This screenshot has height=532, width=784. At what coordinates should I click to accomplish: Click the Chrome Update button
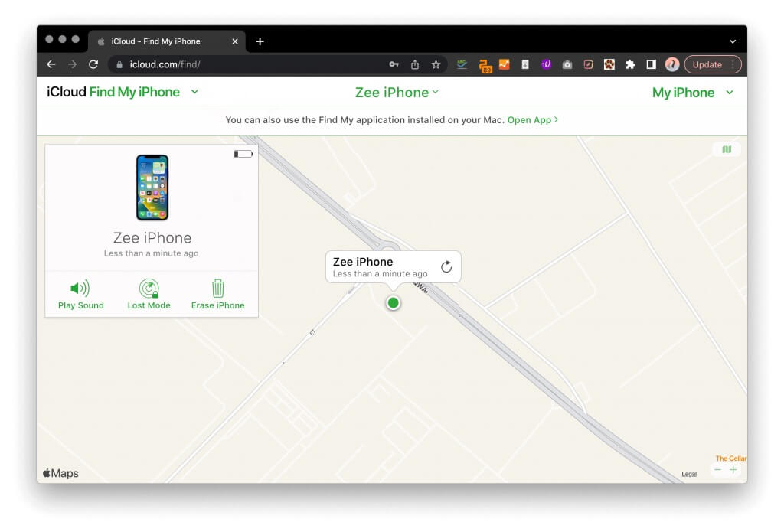[x=707, y=65]
